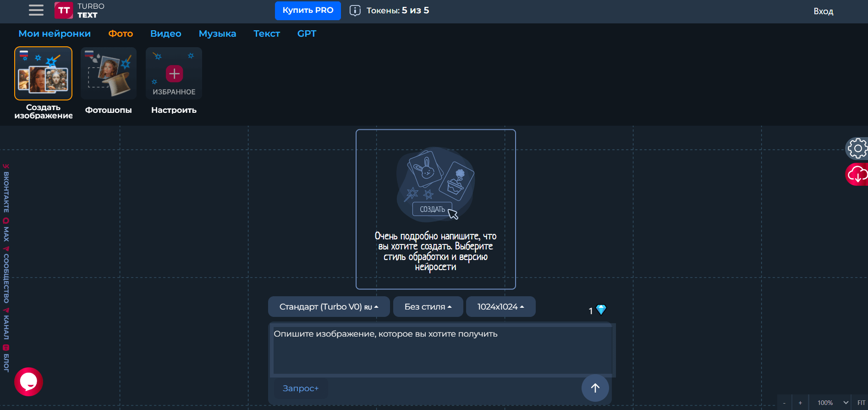The width and height of the screenshot is (868, 410).
Task: Click into the image description text field
Action: [442, 349]
